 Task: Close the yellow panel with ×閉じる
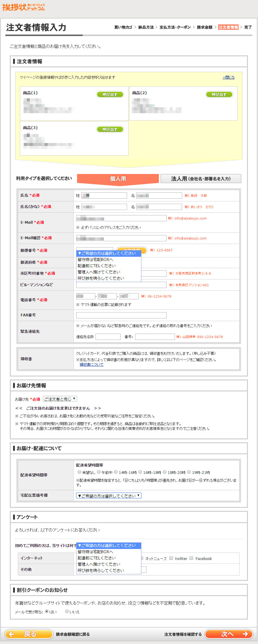(x=229, y=77)
